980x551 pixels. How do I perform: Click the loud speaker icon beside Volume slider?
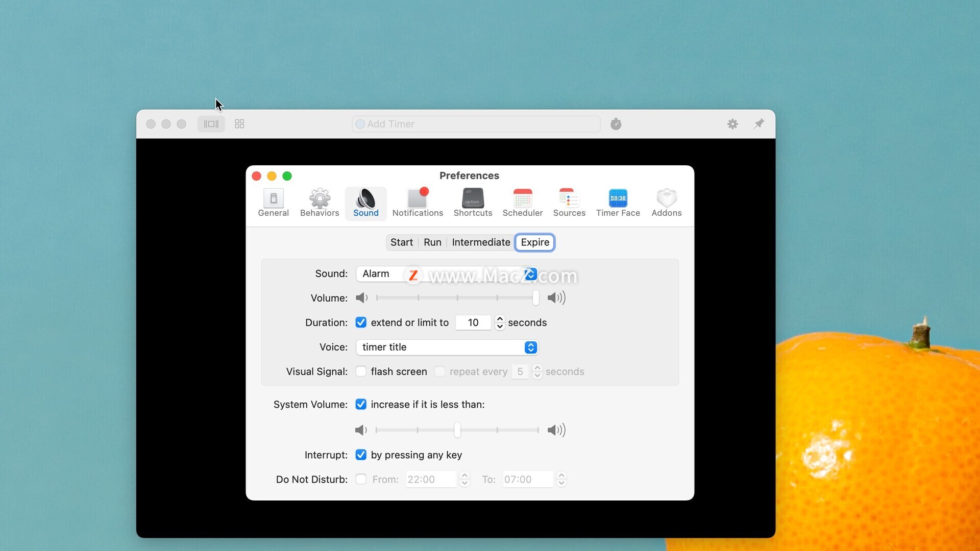tap(556, 298)
